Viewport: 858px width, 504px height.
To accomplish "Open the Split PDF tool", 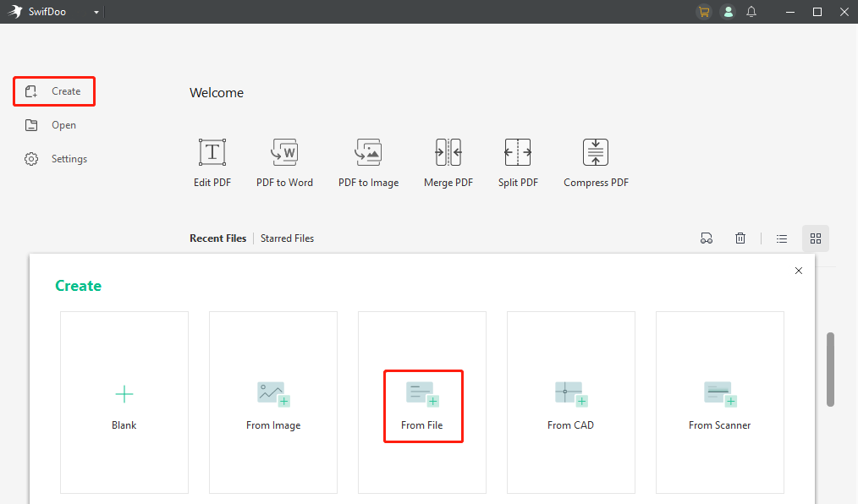I will click(x=518, y=163).
